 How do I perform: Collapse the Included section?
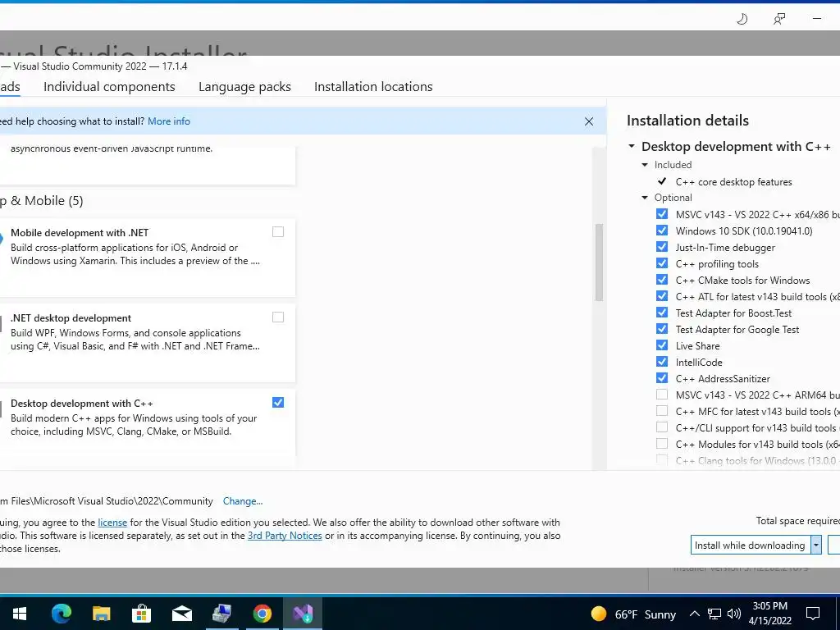(645, 165)
